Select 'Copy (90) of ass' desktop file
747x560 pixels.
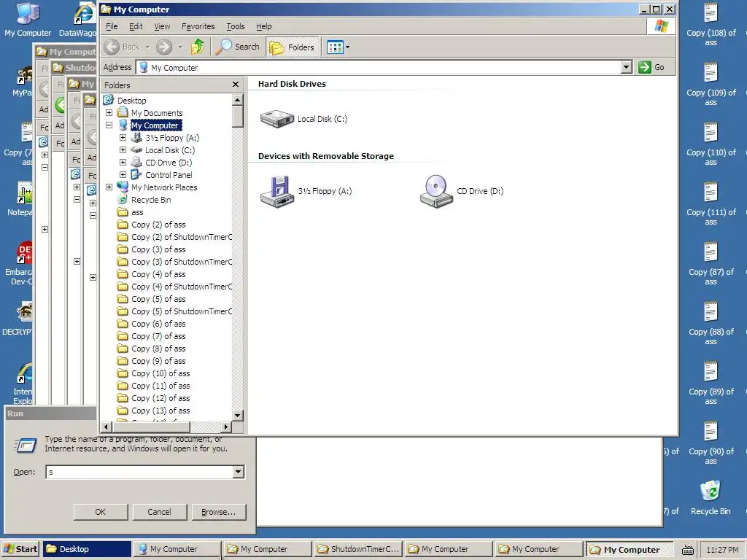(x=711, y=443)
